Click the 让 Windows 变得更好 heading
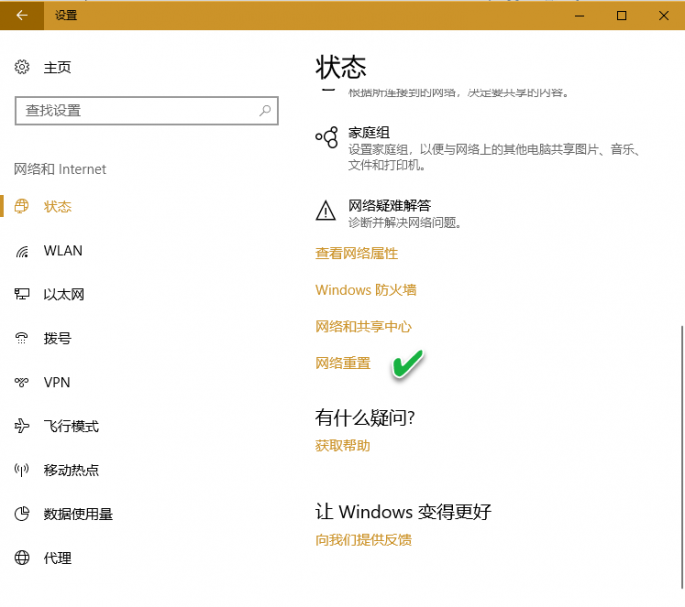The image size is (685, 607). coord(403,512)
